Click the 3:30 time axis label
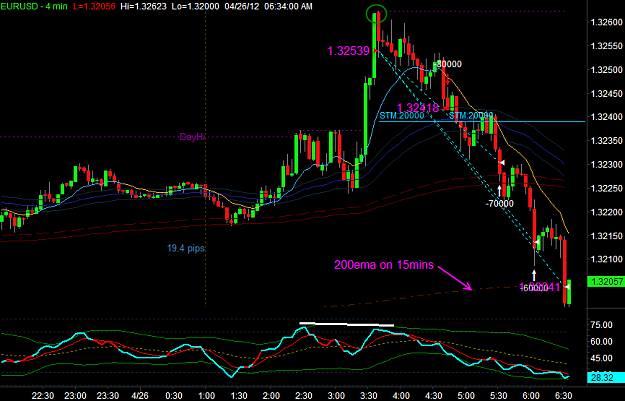Screen dimensions: 625x401 369,396
